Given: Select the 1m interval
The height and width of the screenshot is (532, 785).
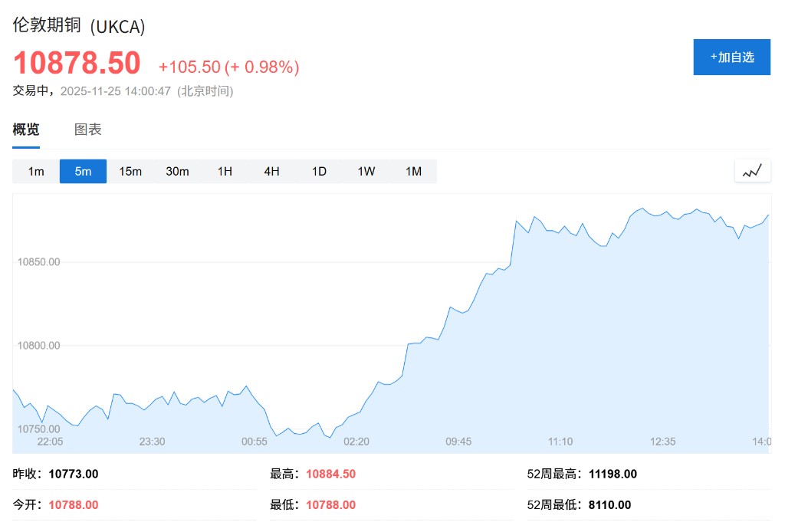Looking at the screenshot, I should (x=36, y=171).
